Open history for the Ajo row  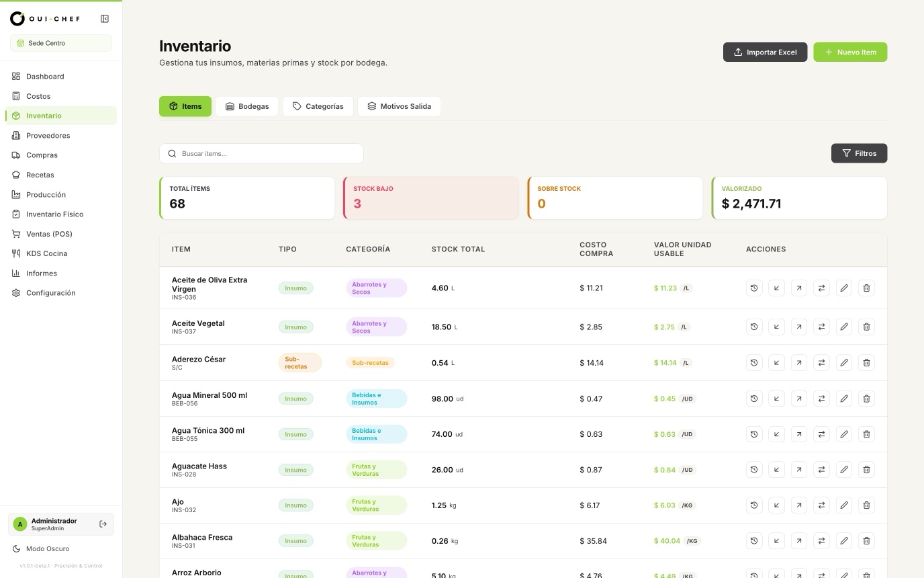point(754,505)
